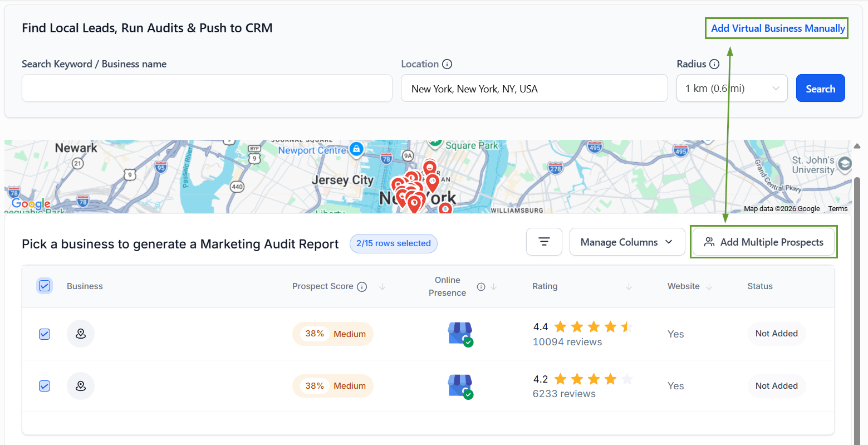Click the blue Search button
Image resolution: width=868 pixels, height=445 pixels.
[820, 89]
